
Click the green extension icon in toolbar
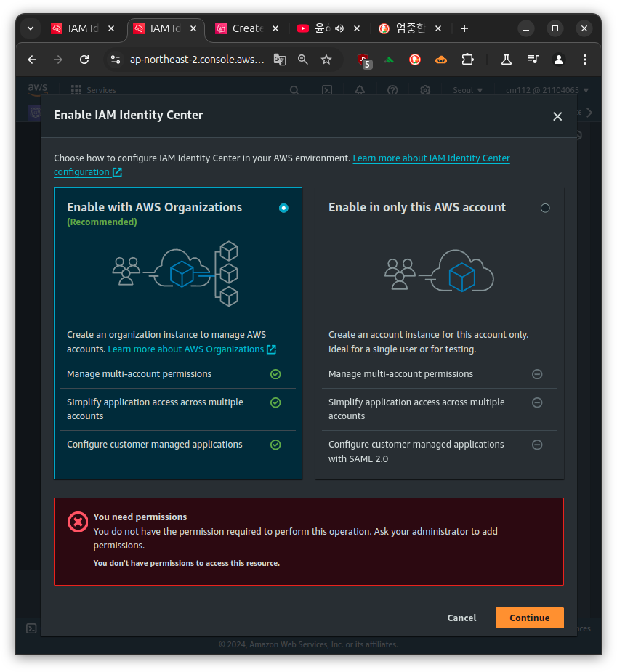point(389,60)
